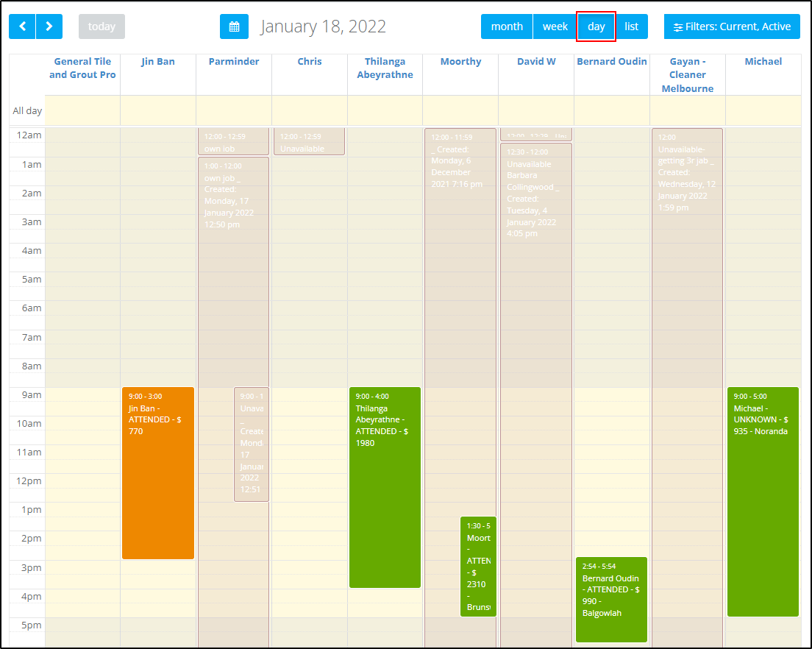
Task: Click the 5pm time label
Action: 32,625
